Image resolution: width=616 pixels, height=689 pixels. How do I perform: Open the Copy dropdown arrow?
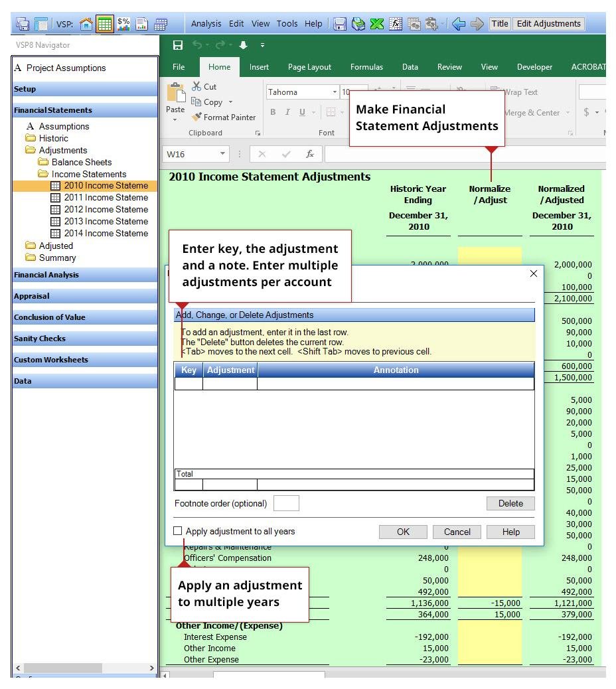pyautogui.click(x=230, y=102)
